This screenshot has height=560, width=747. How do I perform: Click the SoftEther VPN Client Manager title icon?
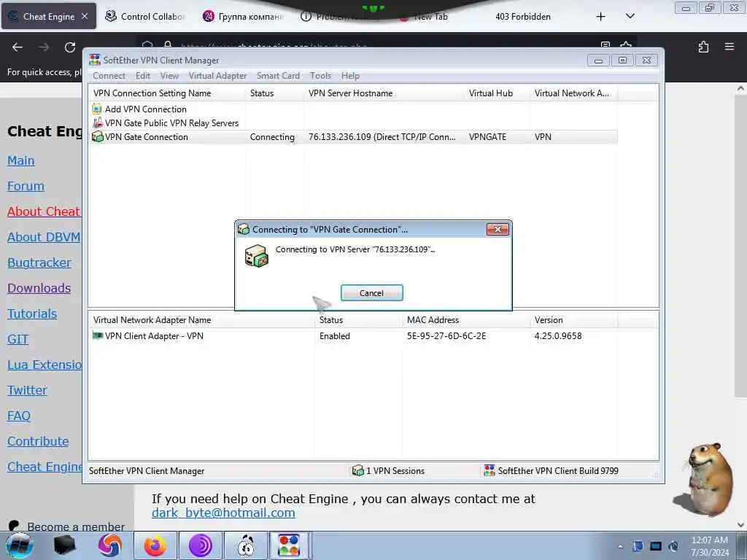click(x=95, y=60)
